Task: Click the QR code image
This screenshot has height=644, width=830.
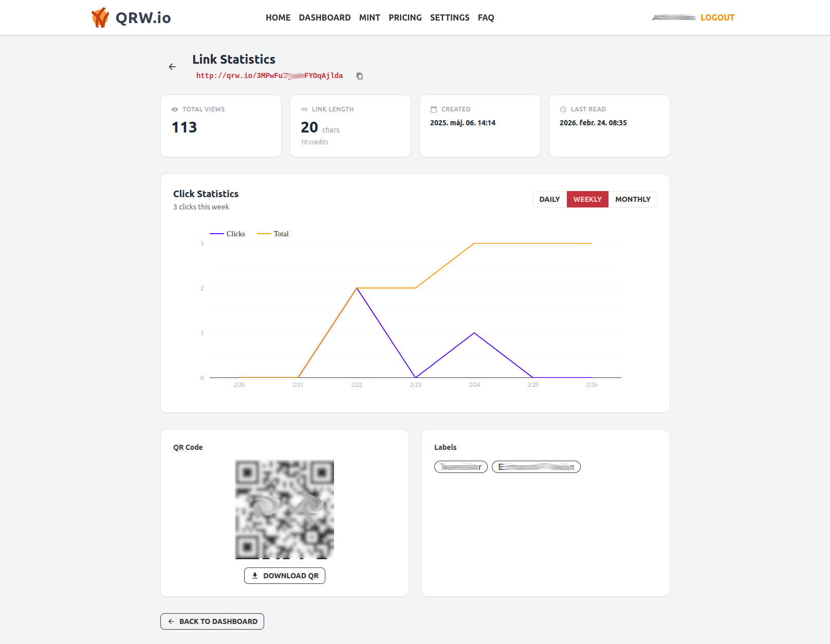Action: (285, 509)
